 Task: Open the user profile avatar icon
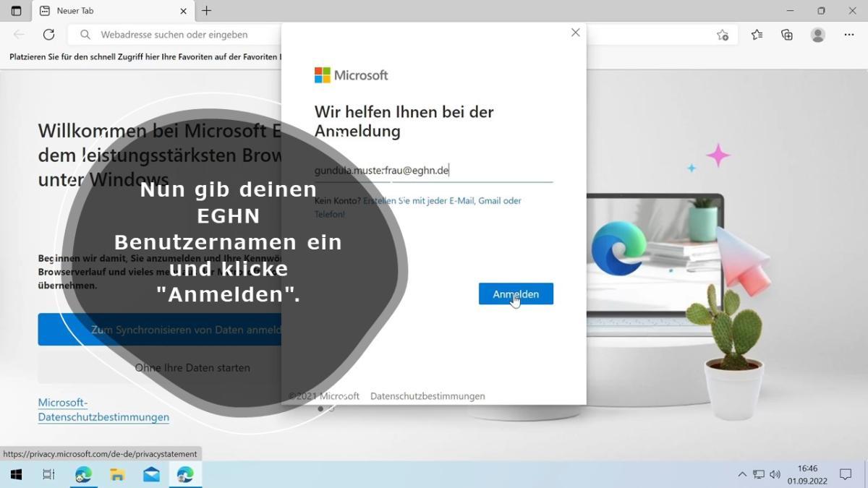click(818, 35)
